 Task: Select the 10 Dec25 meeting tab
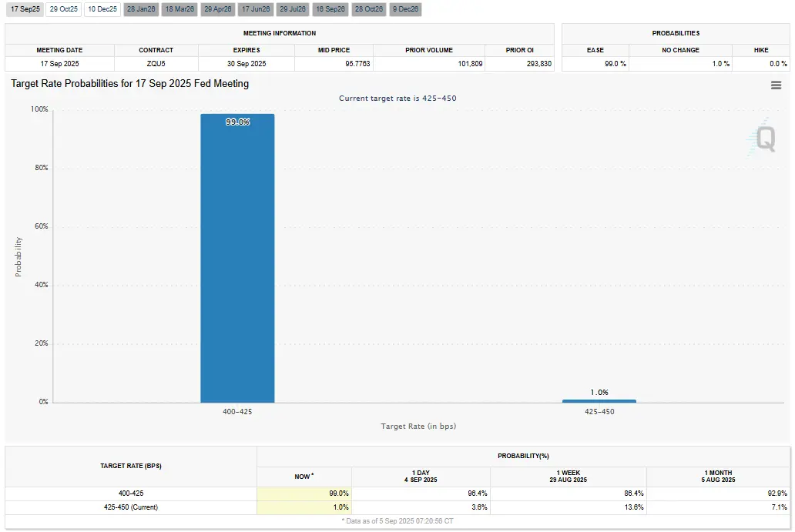click(102, 9)
